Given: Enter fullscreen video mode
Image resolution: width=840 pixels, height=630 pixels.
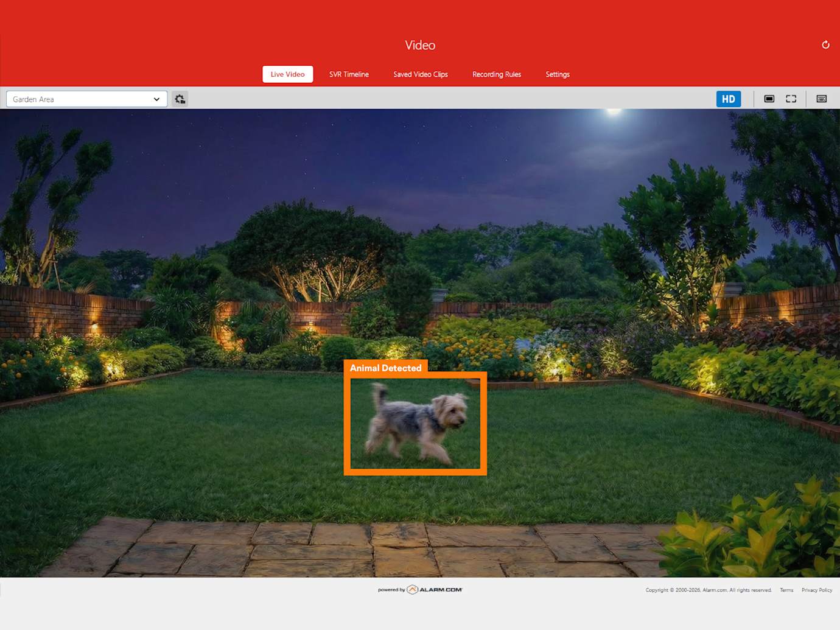Looking at the screenshot, I should [x=791, y=99].
